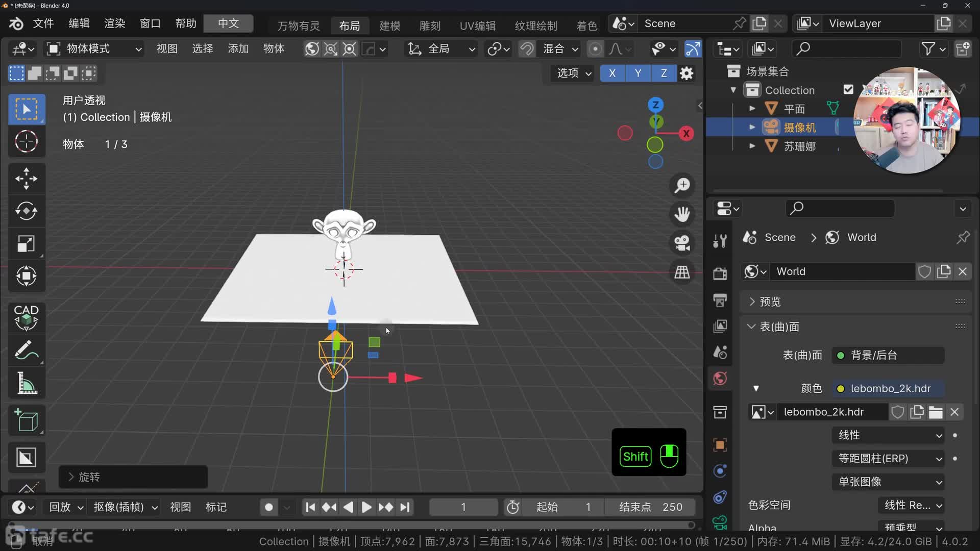Toggle the snapping magnet icon
This screenshot has height=551, width=980.
526,48
